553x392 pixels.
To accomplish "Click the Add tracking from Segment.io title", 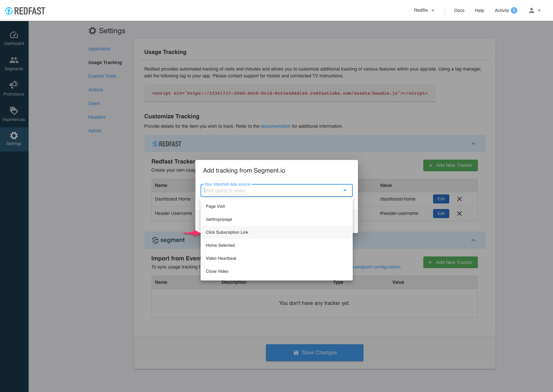I will (244, 171).
